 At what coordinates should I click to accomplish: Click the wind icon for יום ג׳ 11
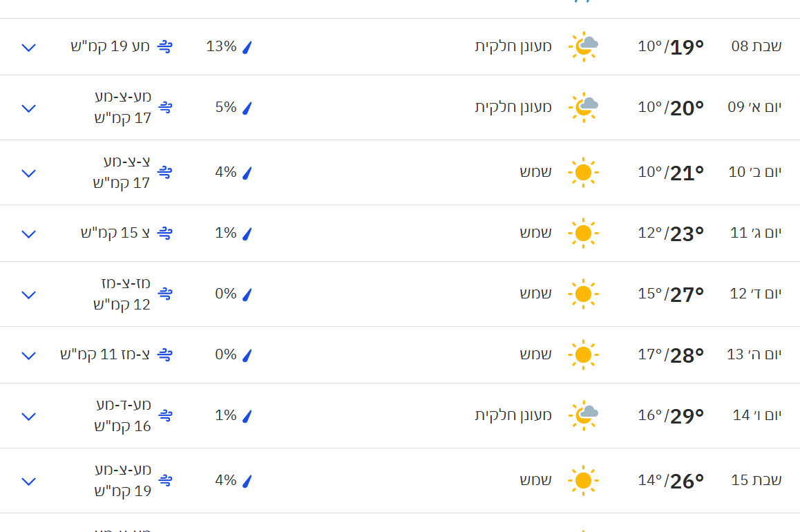pos(164,233)
